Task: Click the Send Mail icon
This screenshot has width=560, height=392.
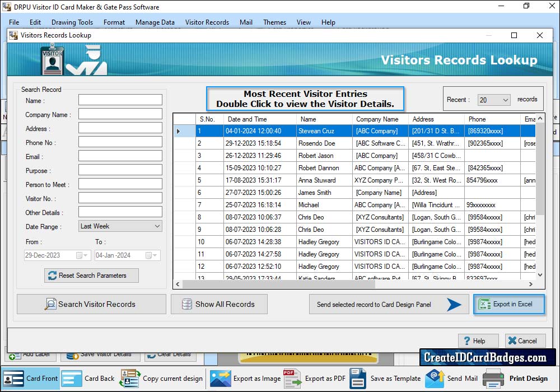Action: [435, 379]
